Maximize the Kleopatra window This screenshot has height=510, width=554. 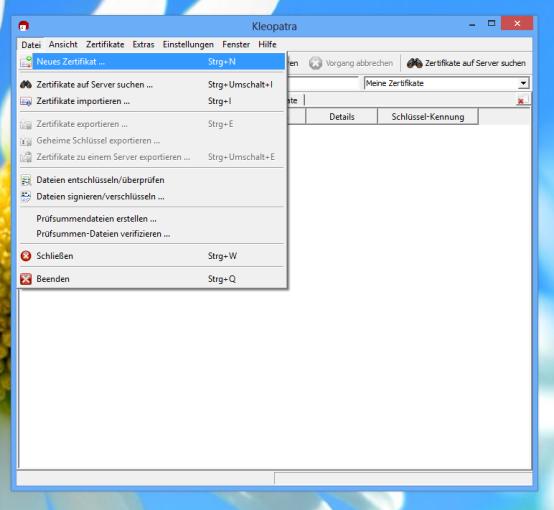(491, 24)
